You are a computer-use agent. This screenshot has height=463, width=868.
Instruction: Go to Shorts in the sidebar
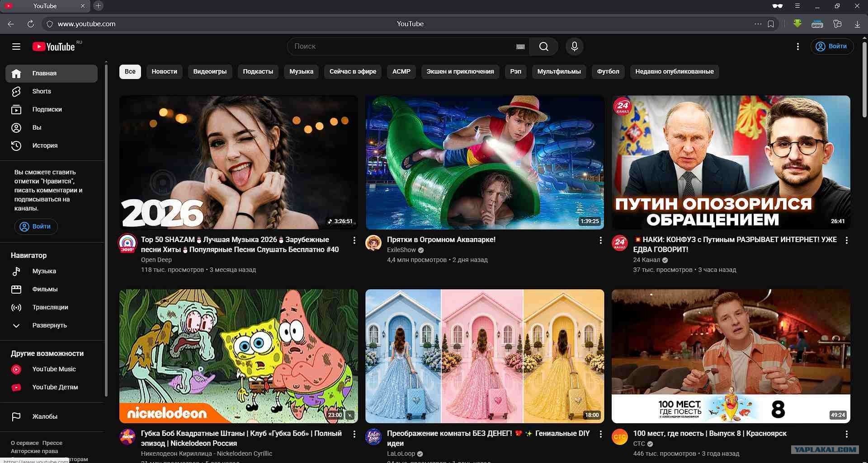click(x=52, y=91)
